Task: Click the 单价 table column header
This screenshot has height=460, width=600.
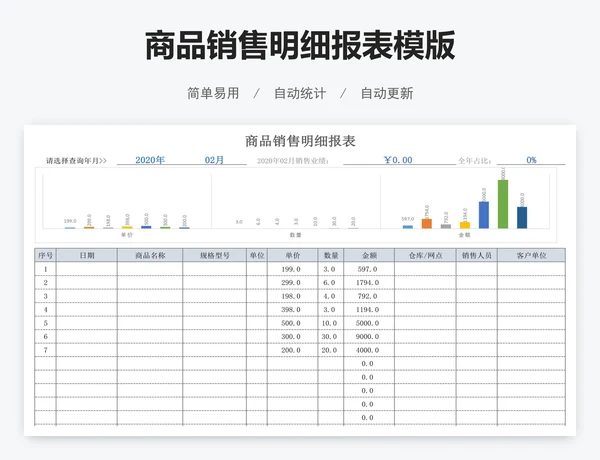Action: pos(292,255)
